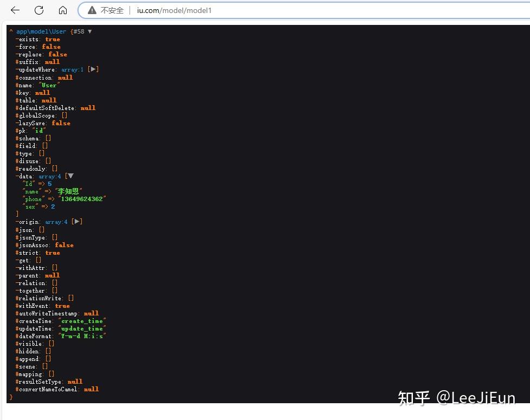This screenshot has height=420, width=530.
Task: Click the "autoWriteTimestamp: null" line
Action: coord(57,313)
